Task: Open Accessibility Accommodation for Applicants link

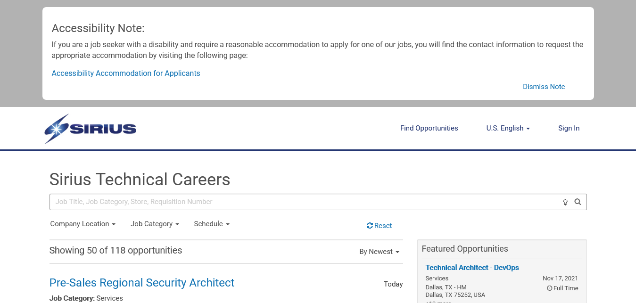Action: coord(126,74)
